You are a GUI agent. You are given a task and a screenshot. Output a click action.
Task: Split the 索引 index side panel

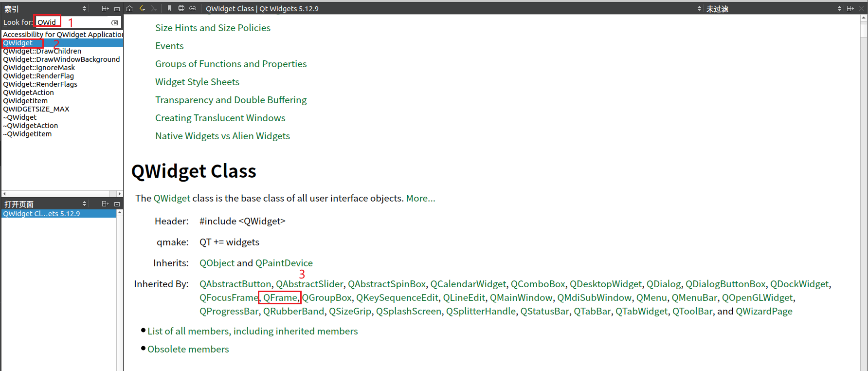[x=105, y=9]
